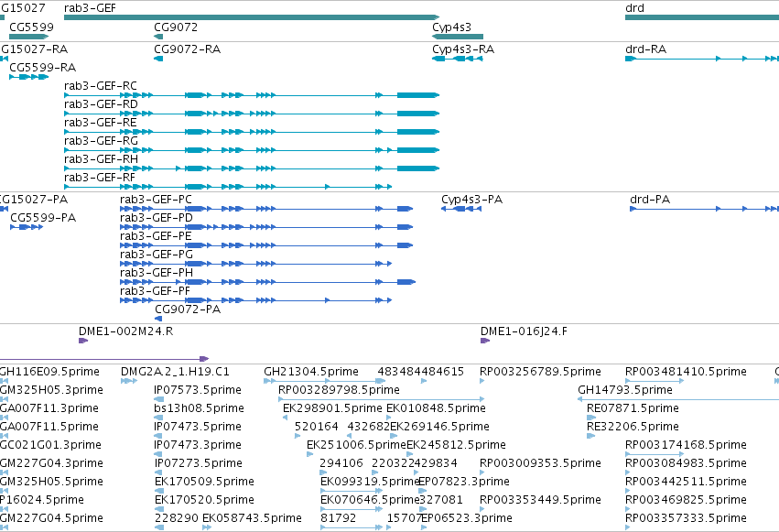Click EK251006.5prime EST
The width and height of the screenshot is (779, 532).
309,454
